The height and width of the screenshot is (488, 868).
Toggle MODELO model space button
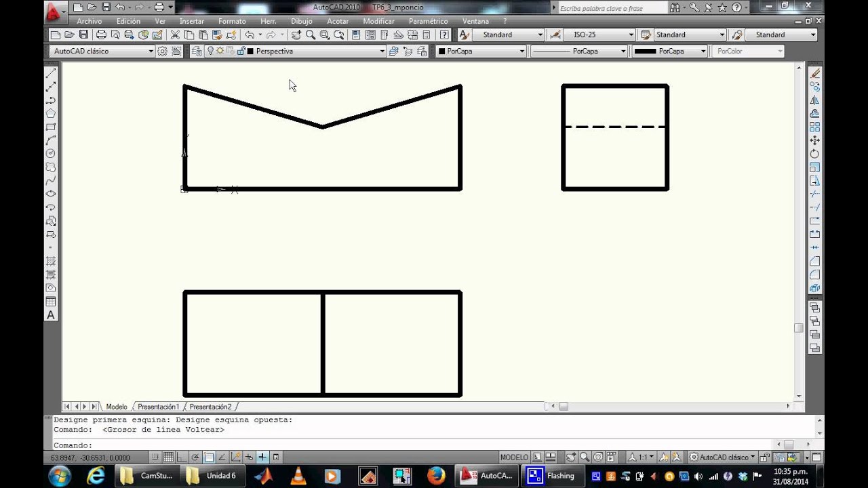click(x=514, y=457)
